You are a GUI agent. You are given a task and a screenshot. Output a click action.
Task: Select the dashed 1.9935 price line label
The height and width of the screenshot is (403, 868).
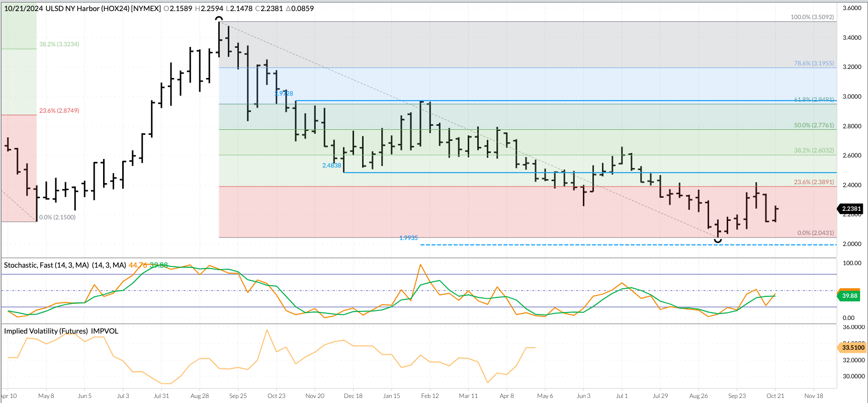click(408, 238)
